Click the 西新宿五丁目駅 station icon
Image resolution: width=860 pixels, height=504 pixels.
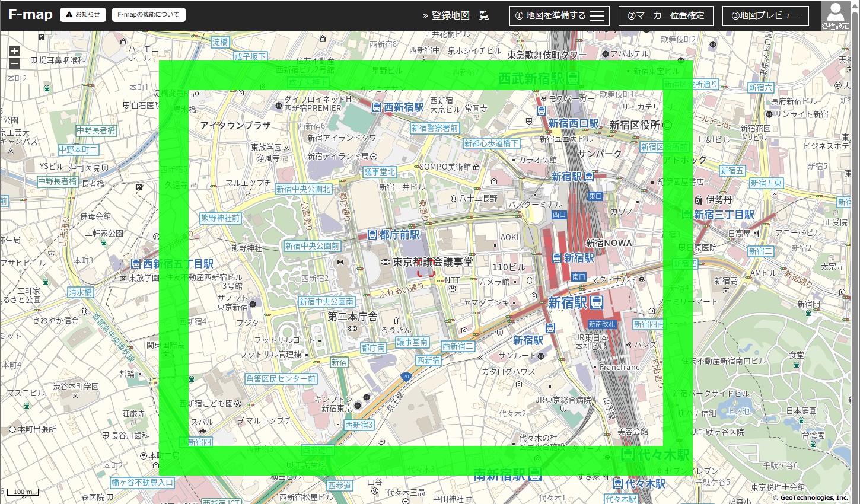(136, 263)
